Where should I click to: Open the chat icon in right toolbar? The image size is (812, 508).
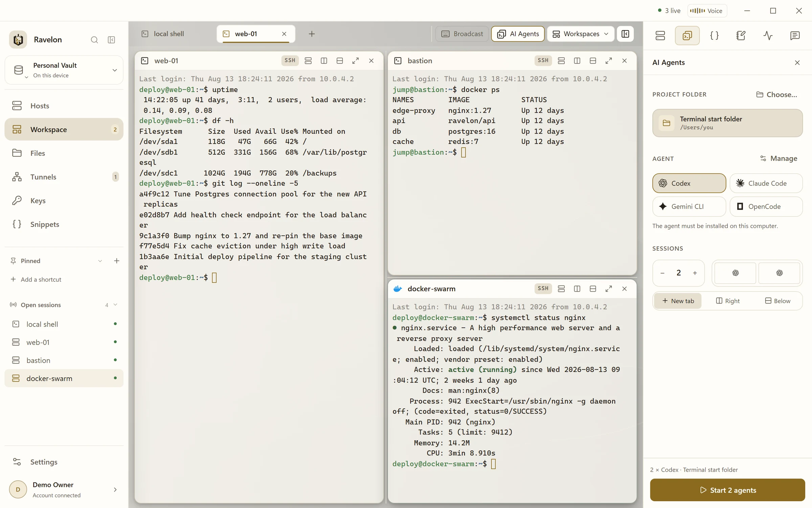coord(795,36)
